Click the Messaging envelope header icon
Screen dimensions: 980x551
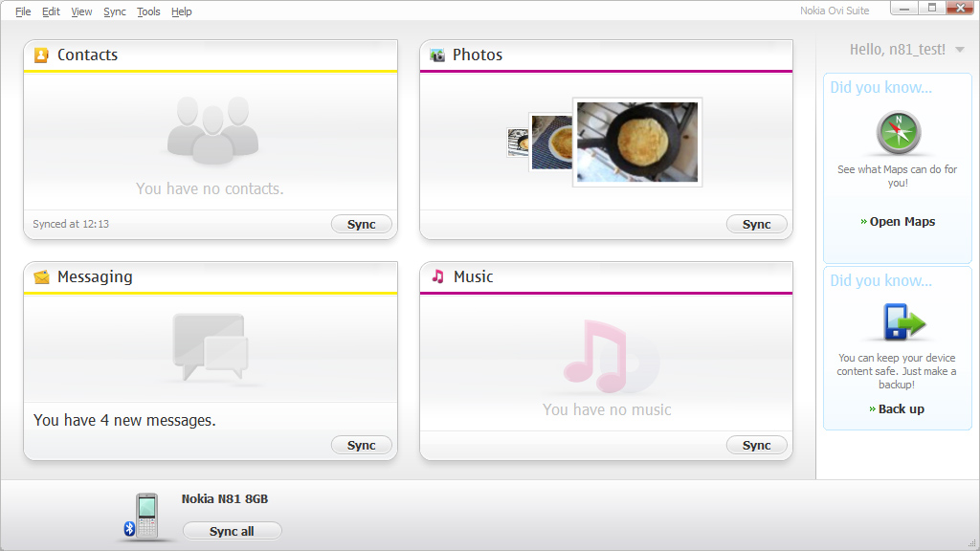(42, 276)
